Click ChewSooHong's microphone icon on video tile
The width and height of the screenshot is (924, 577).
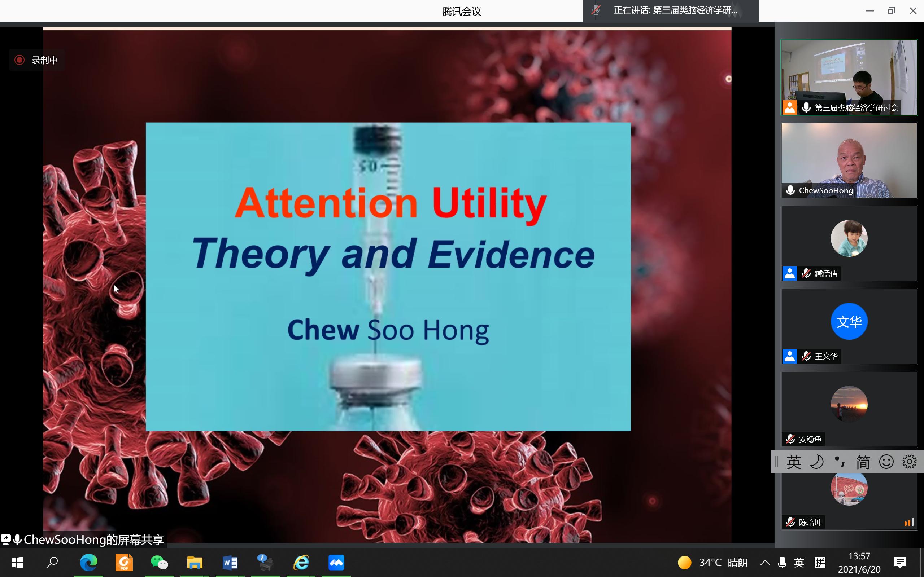click(x=790, y=190)
